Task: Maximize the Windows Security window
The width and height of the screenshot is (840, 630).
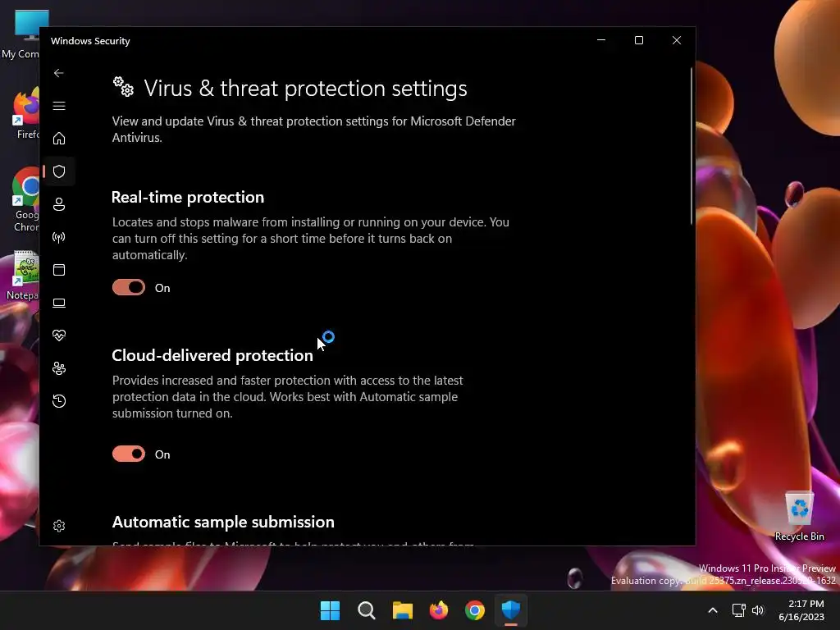Action: coord(638,40)
